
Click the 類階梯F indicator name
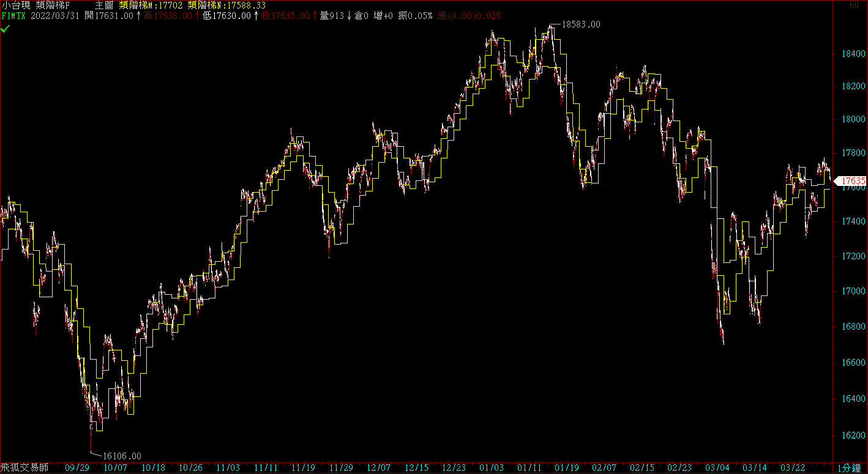[53, 5]
